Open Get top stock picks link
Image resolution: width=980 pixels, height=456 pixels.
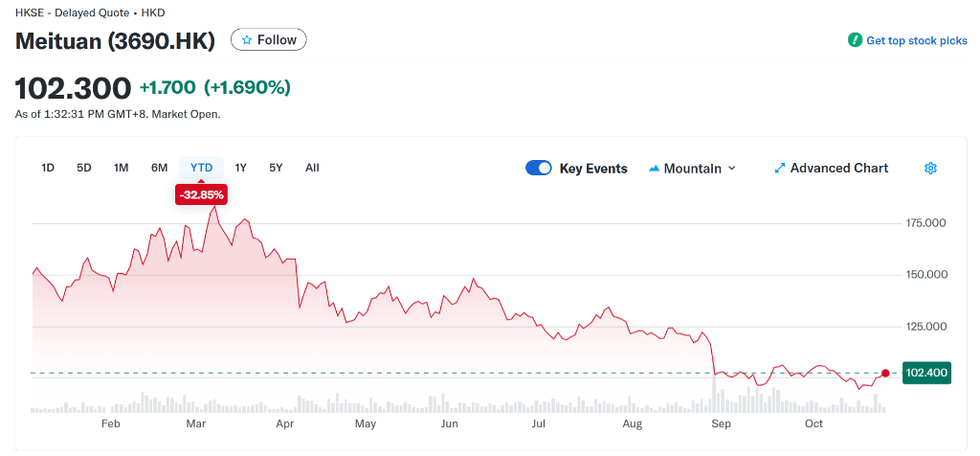(x=916, y=40)
